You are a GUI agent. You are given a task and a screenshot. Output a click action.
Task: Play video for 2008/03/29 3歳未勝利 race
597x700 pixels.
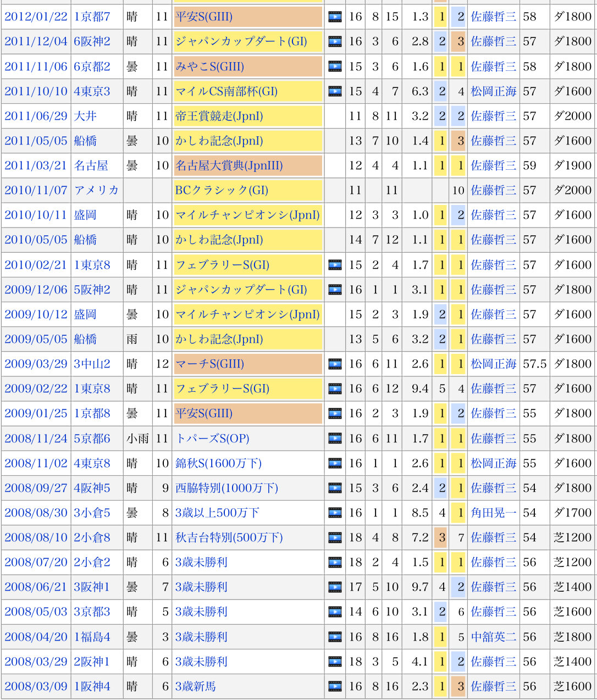335,662
